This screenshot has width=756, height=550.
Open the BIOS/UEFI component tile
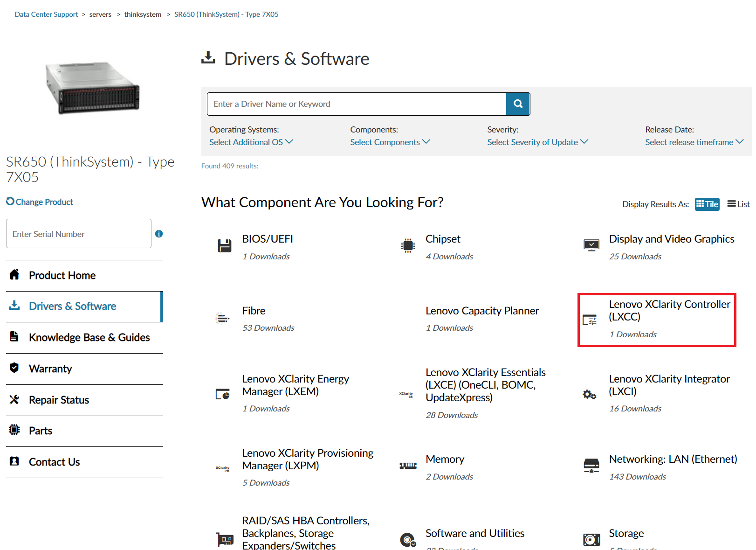click(x=268, y=239)
